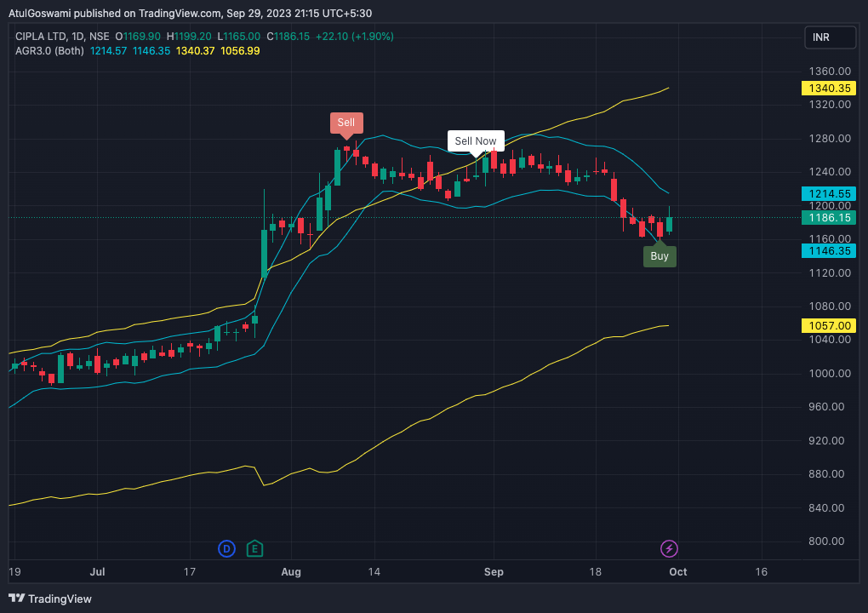
Task: Click the yellow 1057.00 price label
Action: [829, 325]
